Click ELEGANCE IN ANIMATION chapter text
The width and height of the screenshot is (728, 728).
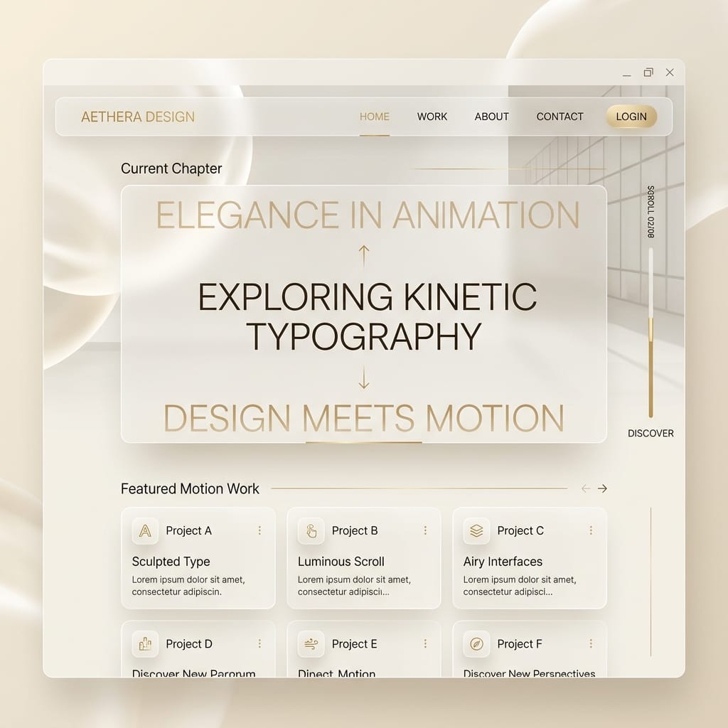368,215
